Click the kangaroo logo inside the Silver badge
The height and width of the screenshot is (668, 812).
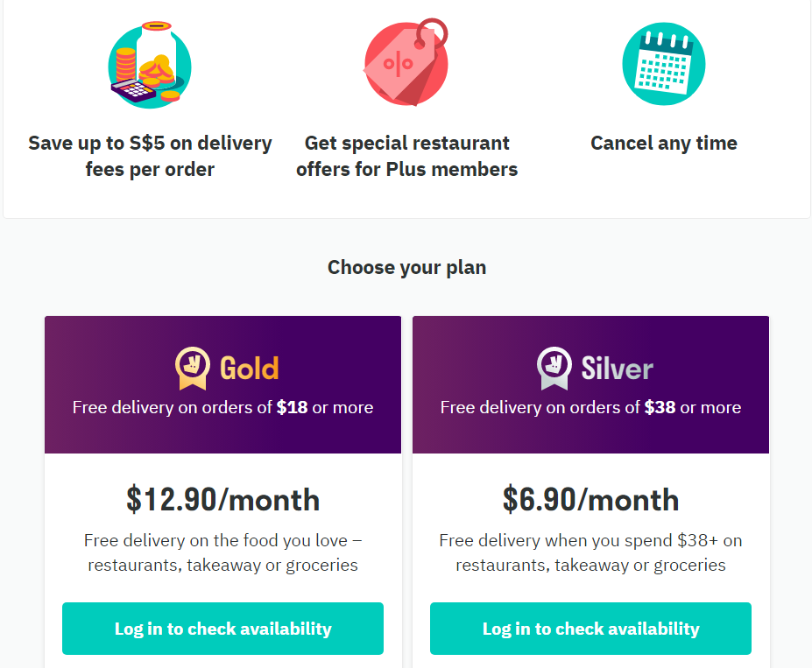click(x=553, y=363)
